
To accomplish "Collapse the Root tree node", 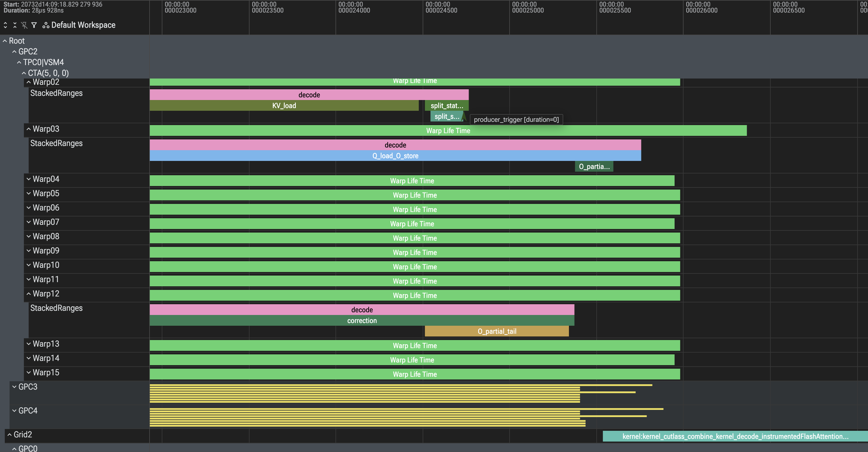I will coord(5,41).
